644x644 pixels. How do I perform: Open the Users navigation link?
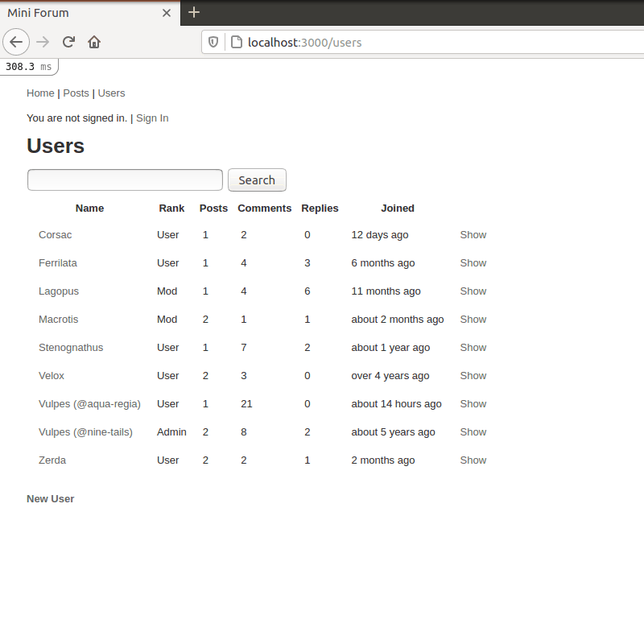111,93
